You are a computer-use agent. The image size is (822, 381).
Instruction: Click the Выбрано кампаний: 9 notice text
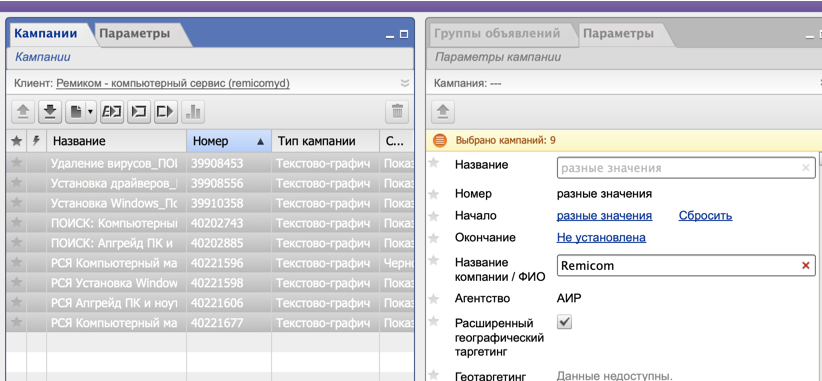tap(505, 140)
